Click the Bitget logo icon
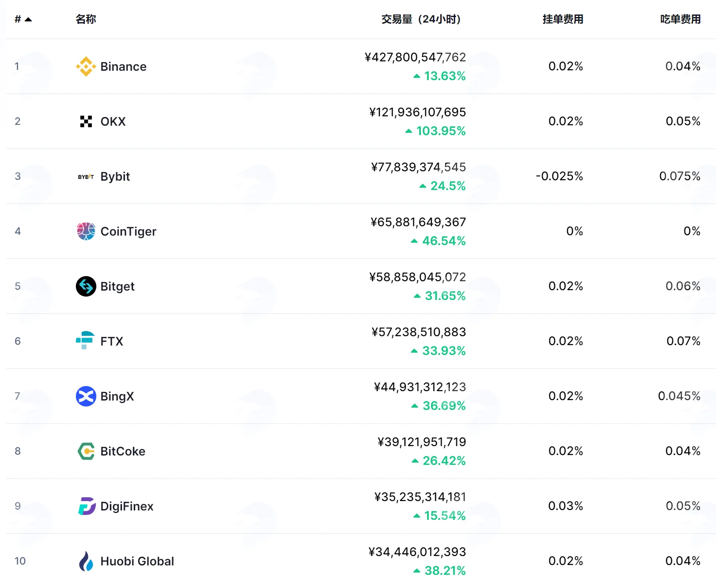The width and height of the screenshot is (716, 588). (86, 286)
